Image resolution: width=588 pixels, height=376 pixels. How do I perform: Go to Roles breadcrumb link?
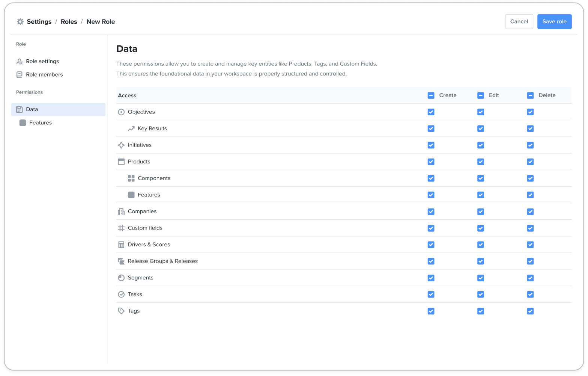pyautogui.click(x=69, y=22)
